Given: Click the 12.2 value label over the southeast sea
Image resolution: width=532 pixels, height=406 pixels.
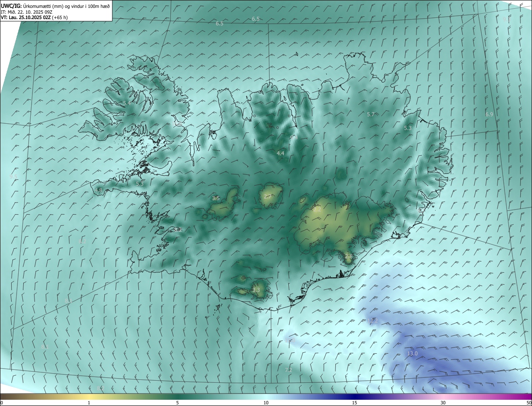Looking at the screenshot, I should [372, 320].
